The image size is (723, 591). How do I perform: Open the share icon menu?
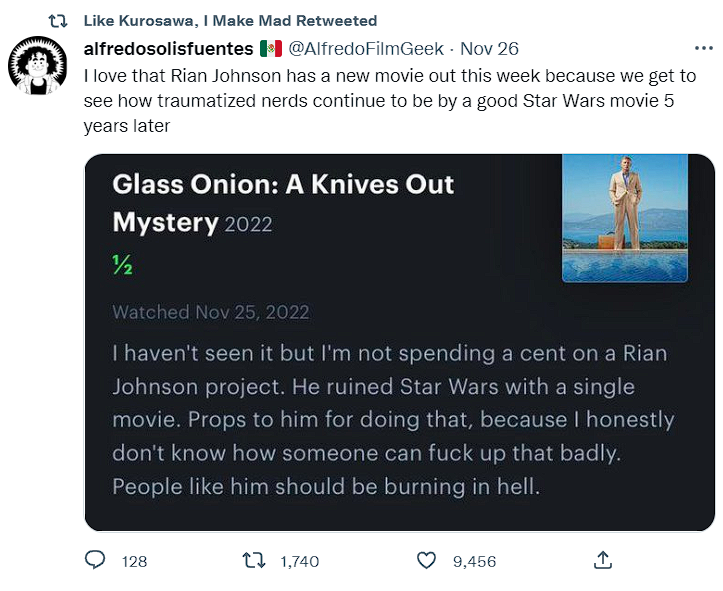click(x=602, y=561)
